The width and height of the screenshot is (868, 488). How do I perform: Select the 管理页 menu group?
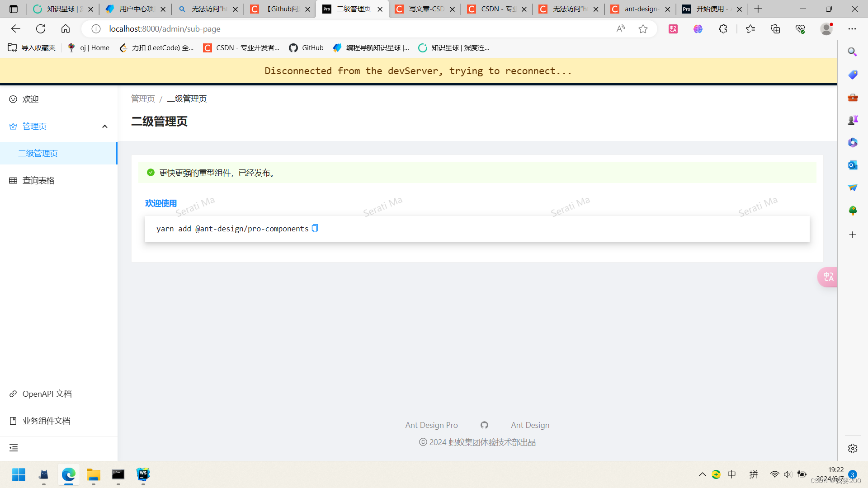[x=59, y=126]
